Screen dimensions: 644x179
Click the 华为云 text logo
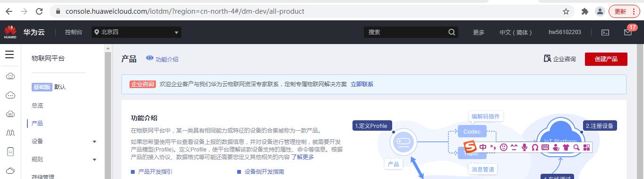[34, 32]
